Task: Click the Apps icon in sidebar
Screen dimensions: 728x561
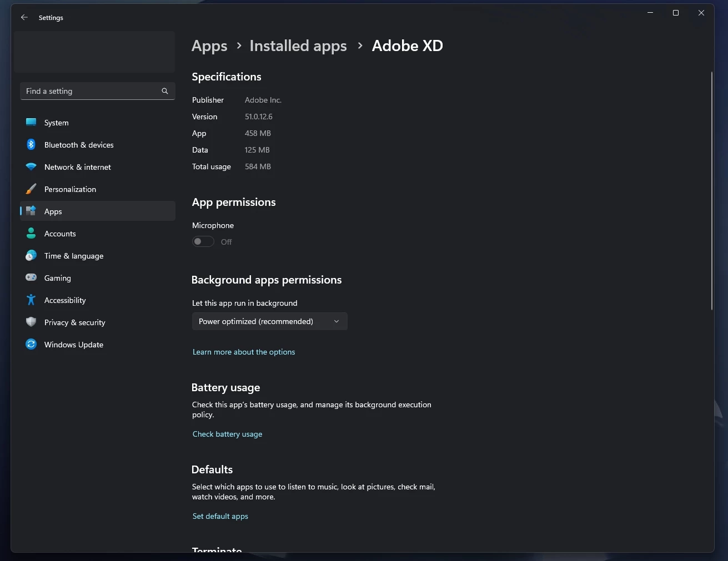Action: point(31,211)
